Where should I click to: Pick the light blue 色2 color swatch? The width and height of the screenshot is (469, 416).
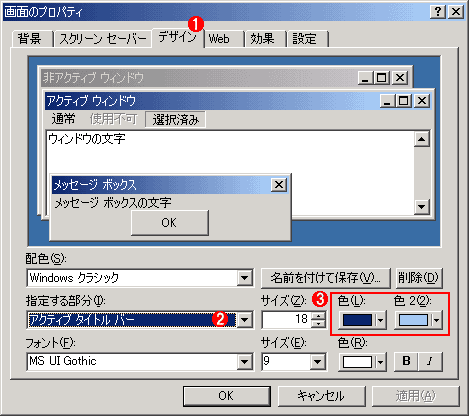coord(413,320)
